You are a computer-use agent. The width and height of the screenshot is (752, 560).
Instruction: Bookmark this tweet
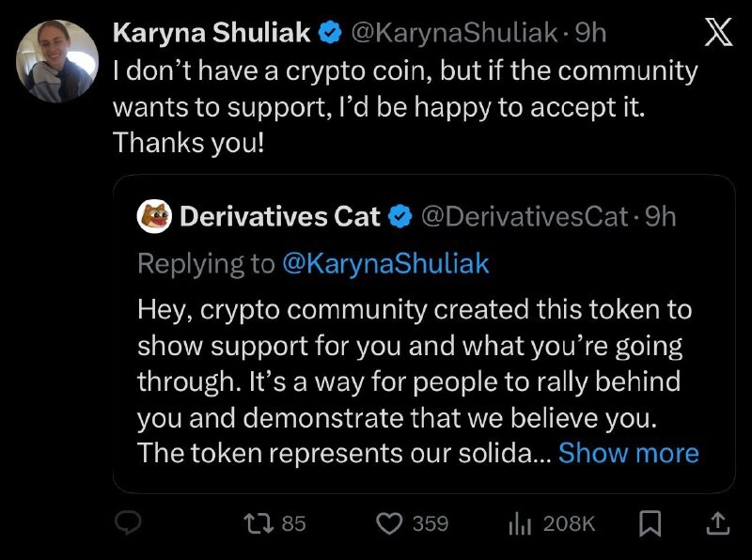[x=650, y=523]
